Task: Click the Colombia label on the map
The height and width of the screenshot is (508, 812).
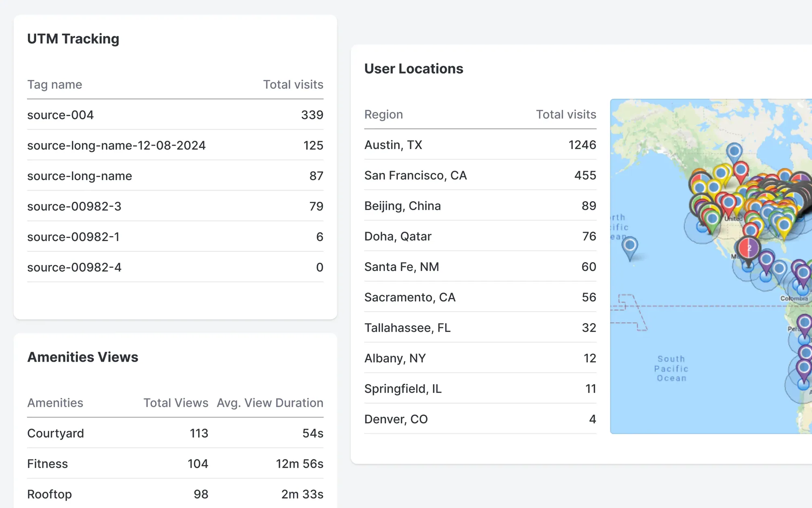Action: (794, 298)
